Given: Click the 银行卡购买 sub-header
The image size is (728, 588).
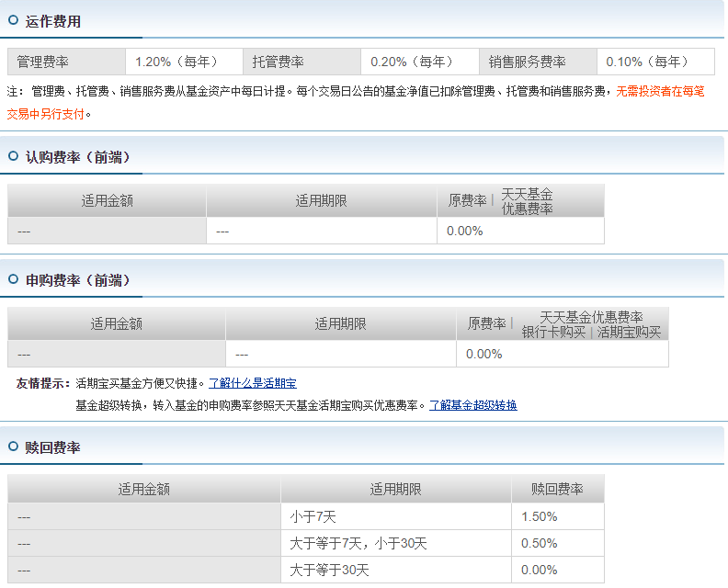Looking at the screenshot, I should pos(553,333).
